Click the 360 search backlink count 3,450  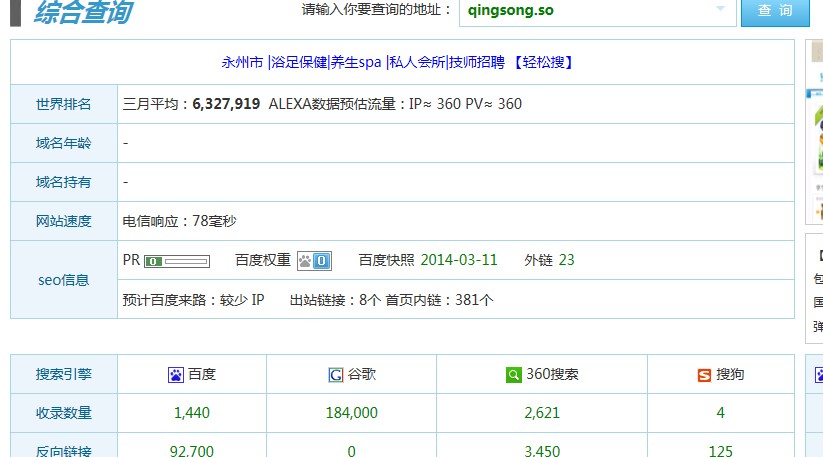(542, 451)
